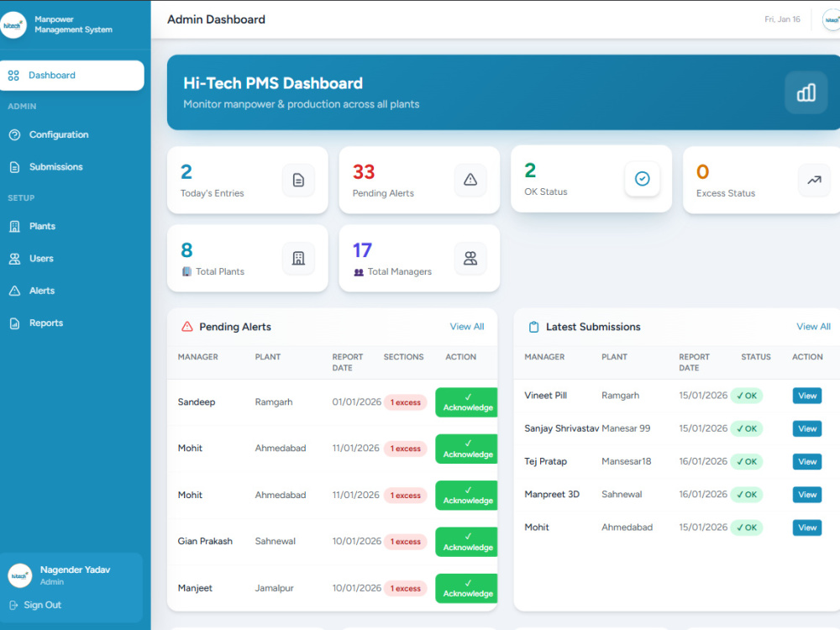View Manpreet 3D's Sahnewal submission
840x630 pixels.
[806, 495]
